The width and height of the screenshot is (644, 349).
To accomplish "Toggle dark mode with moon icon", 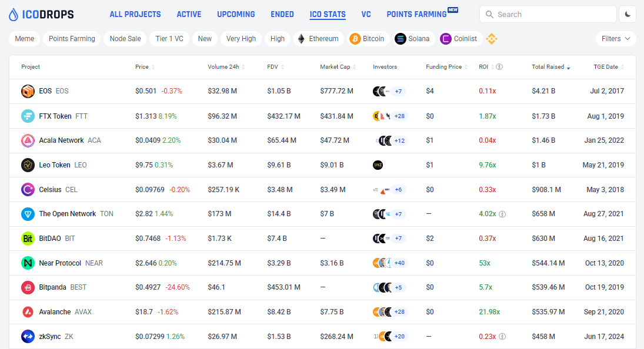I will 628,14.
